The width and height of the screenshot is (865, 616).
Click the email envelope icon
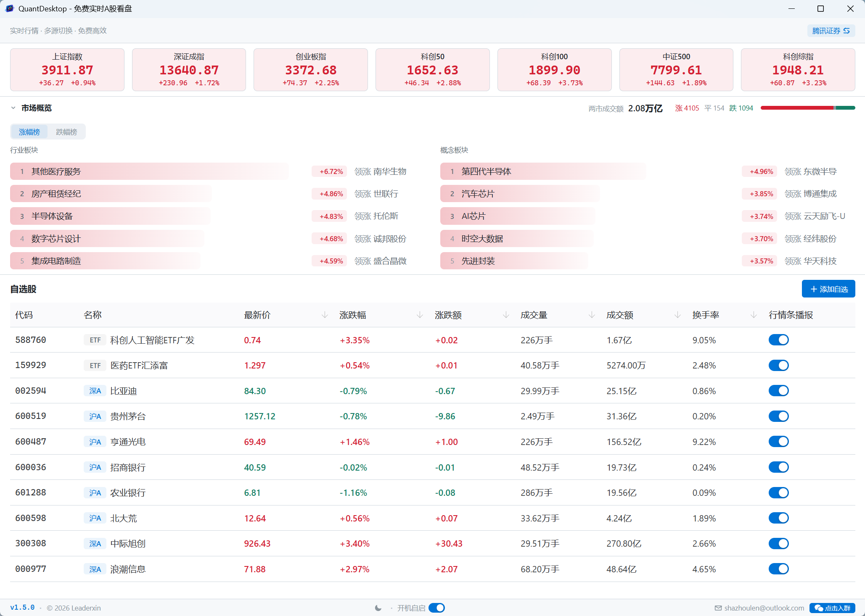718,608
